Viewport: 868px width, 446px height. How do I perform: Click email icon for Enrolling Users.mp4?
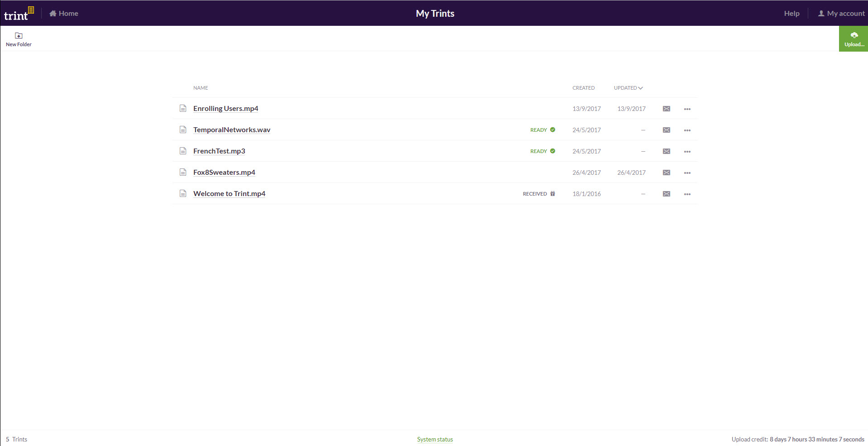click(666, 109)
